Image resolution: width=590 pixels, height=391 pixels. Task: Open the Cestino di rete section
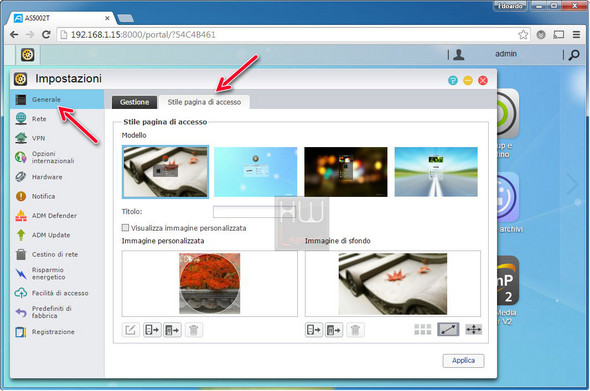point(55,254)
